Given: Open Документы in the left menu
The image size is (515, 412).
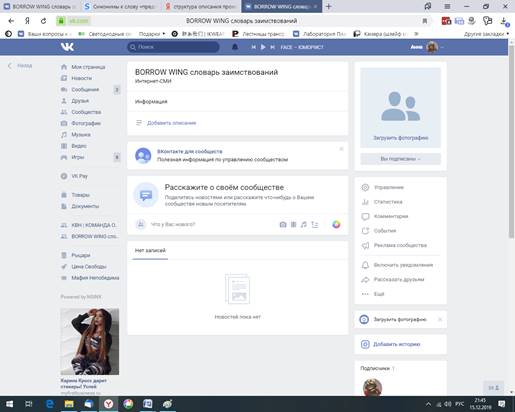Looking at the screenshot, I should tap(85, 206).
